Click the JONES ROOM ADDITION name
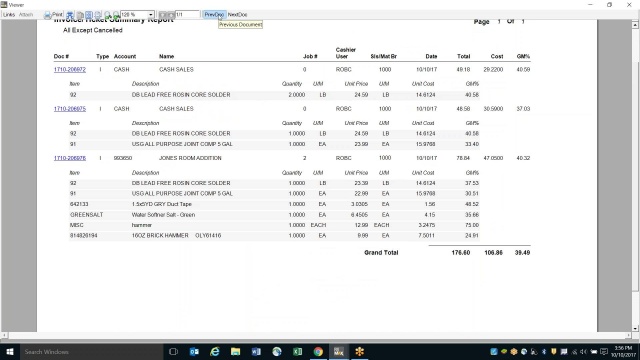 pos(190,158)
